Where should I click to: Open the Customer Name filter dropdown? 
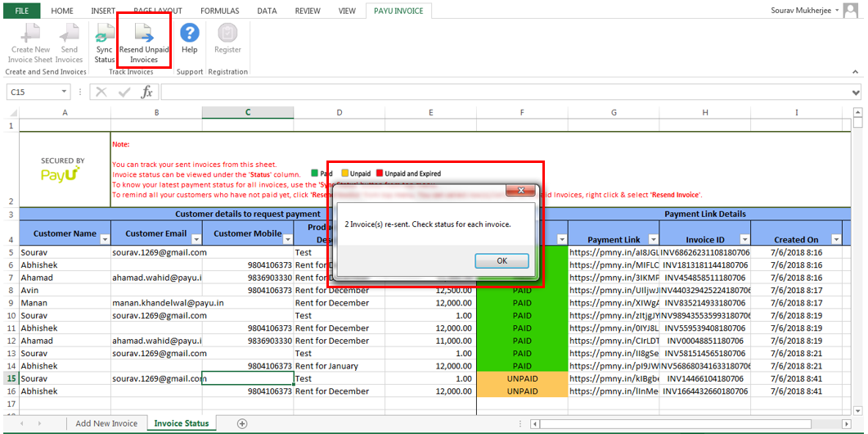(105, 239)
